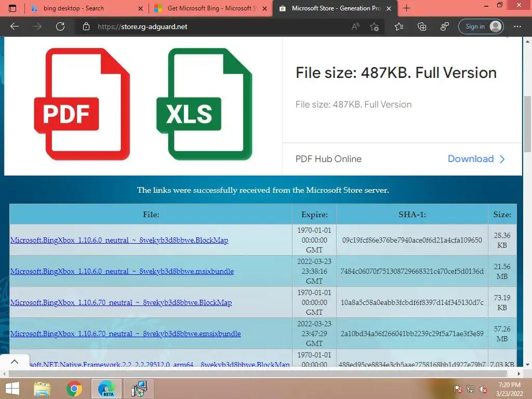Select SHA-1 hash starting 10a8a5c5
Viewport: 532px width, 399px height.
point(412,302)
